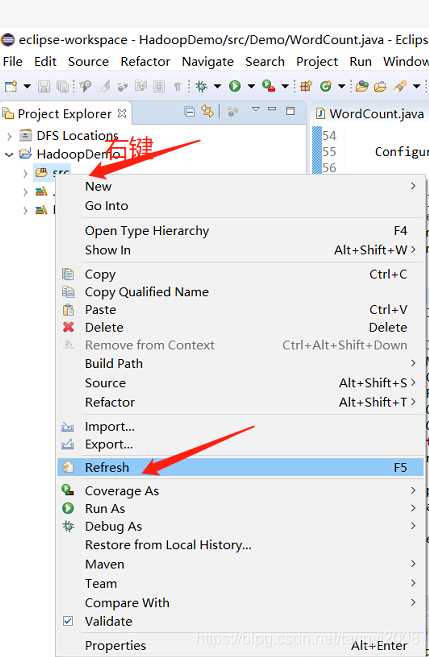Minimize the Project Explorer view
The width and height of the screenshot is (429, 657).
pos(272,109)
